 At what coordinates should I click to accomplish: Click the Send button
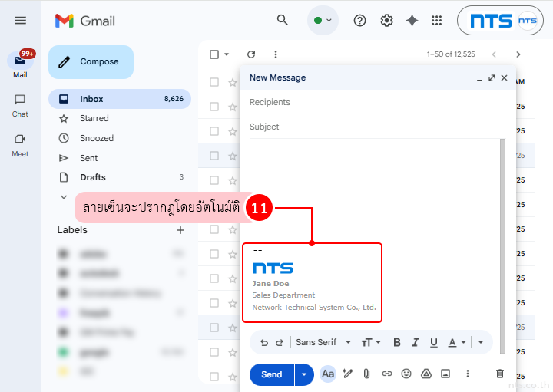[x=272, y=374]
